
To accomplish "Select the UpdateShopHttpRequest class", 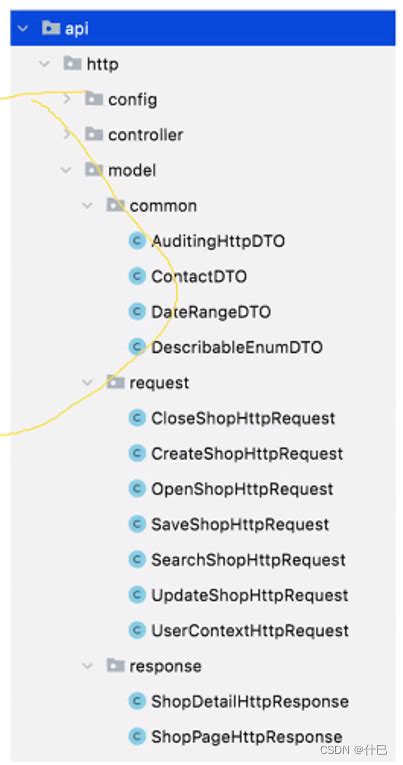I will 250,595.
